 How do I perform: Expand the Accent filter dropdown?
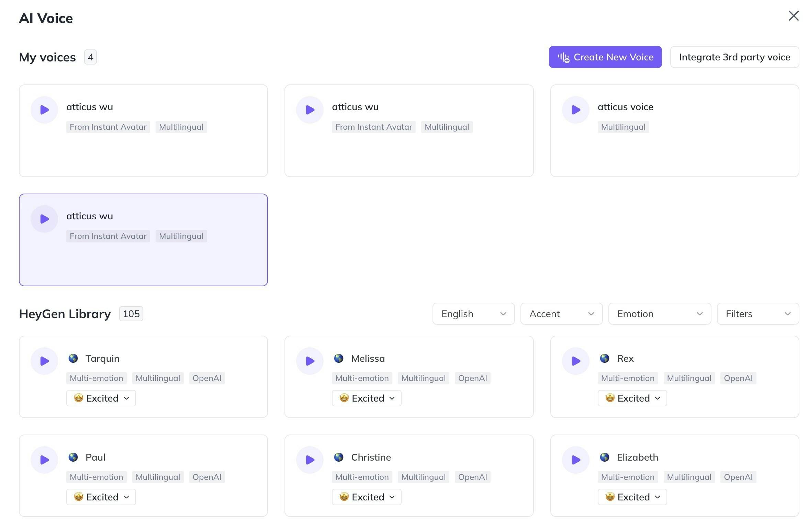pyautogui.click(x=561, y=314)
